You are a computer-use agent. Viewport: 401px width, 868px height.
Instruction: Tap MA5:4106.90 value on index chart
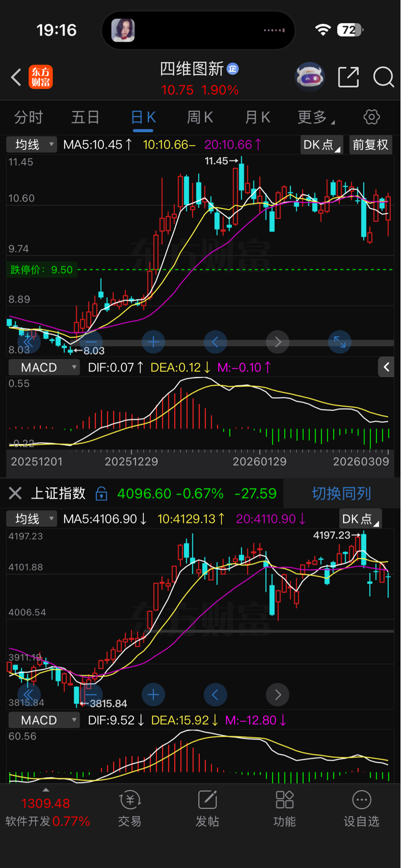coord(105,519)
